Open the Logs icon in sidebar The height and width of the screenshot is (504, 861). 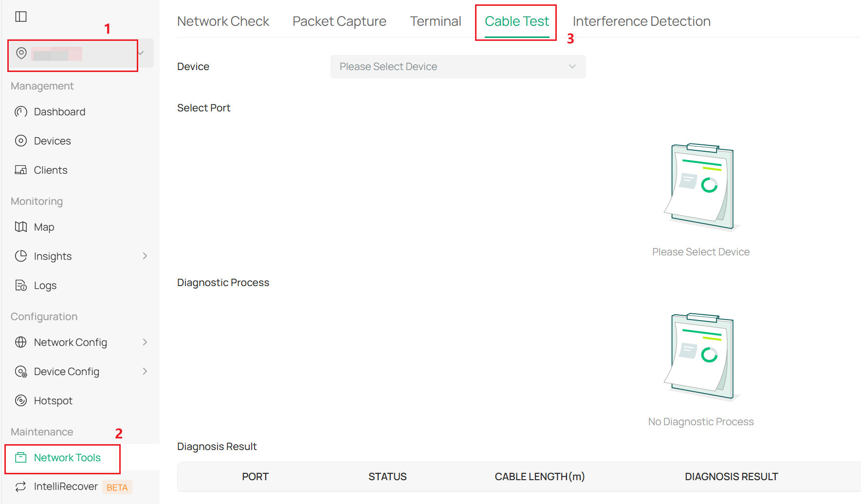21,285
